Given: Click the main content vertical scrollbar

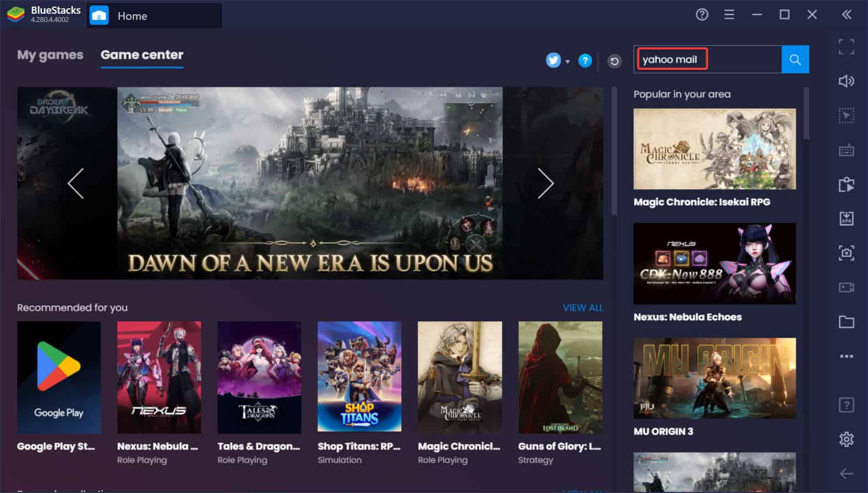Looking at the screenshot, I should coord(614,151).
